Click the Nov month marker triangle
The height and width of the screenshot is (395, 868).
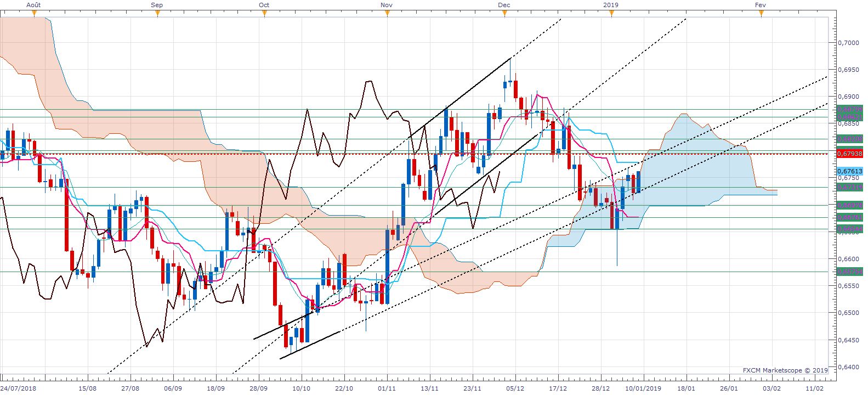point(388,13)
